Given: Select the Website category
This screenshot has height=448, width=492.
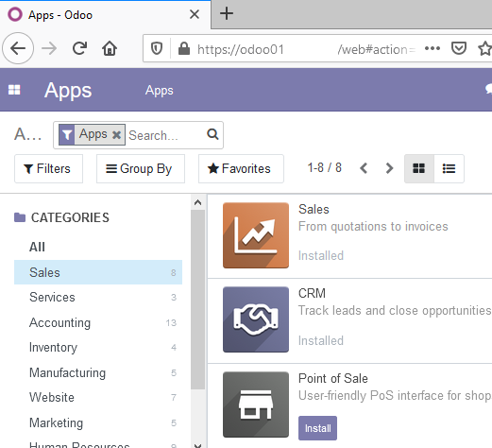Looking at the screenshot, I should 98,398.
